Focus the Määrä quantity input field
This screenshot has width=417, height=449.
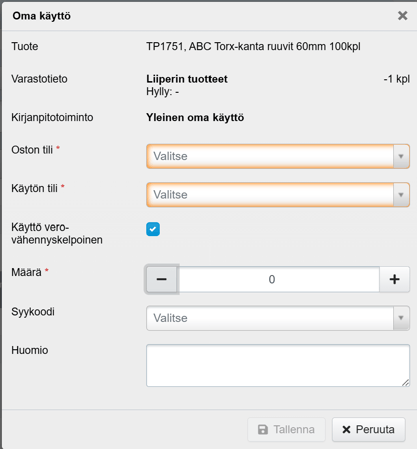pyautogui.click(x=278, y=279)
